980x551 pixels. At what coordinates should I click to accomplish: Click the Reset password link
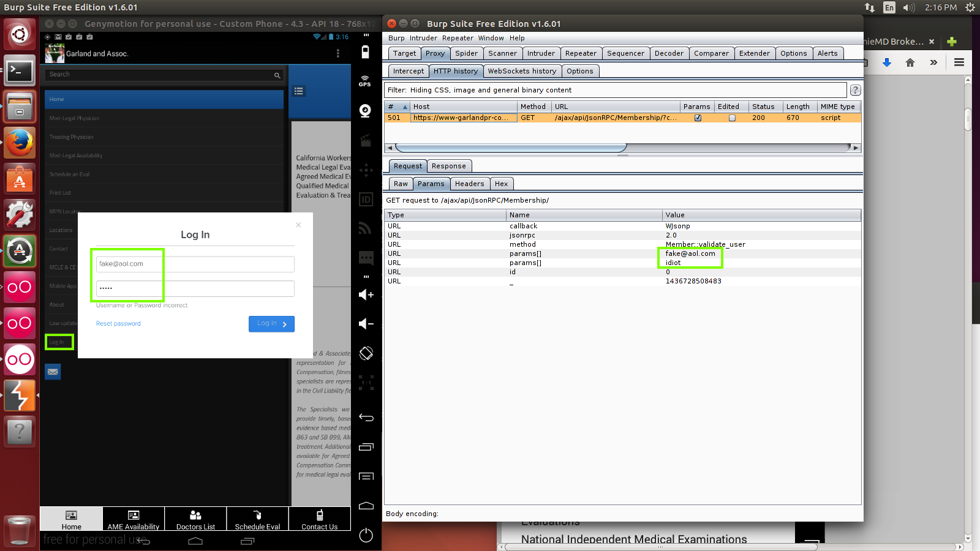pos(118,323)
